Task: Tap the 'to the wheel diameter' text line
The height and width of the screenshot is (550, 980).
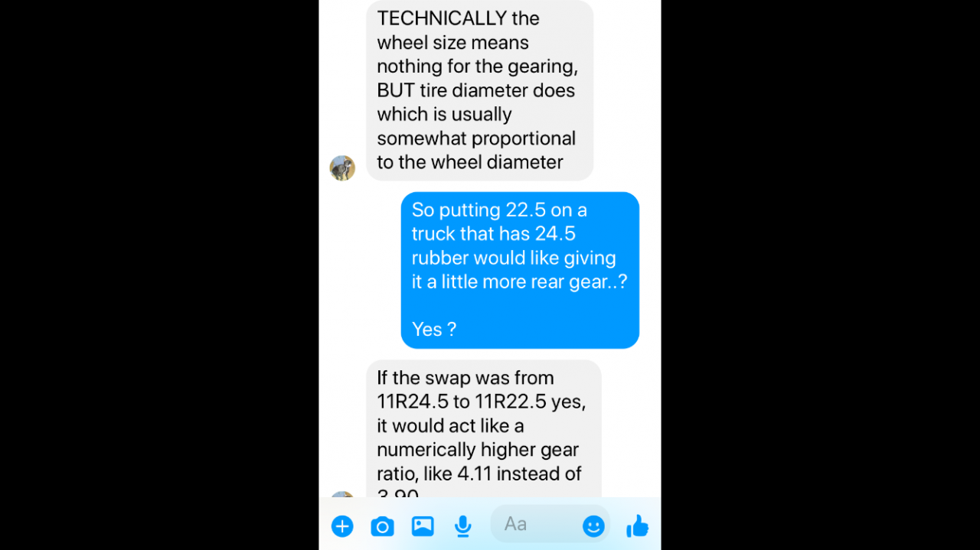Action: pos(470,162)
